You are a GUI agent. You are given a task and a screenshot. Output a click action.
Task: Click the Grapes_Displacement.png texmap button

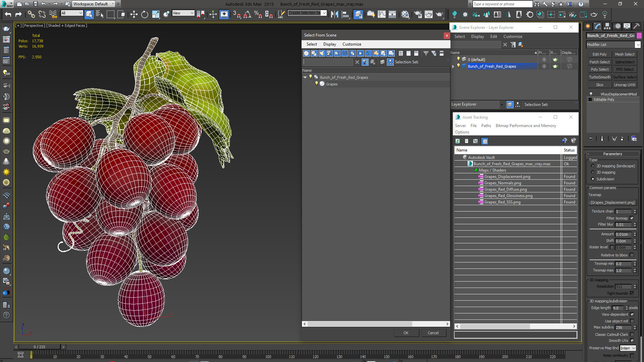pyautogui.click(x=613, y=202)
